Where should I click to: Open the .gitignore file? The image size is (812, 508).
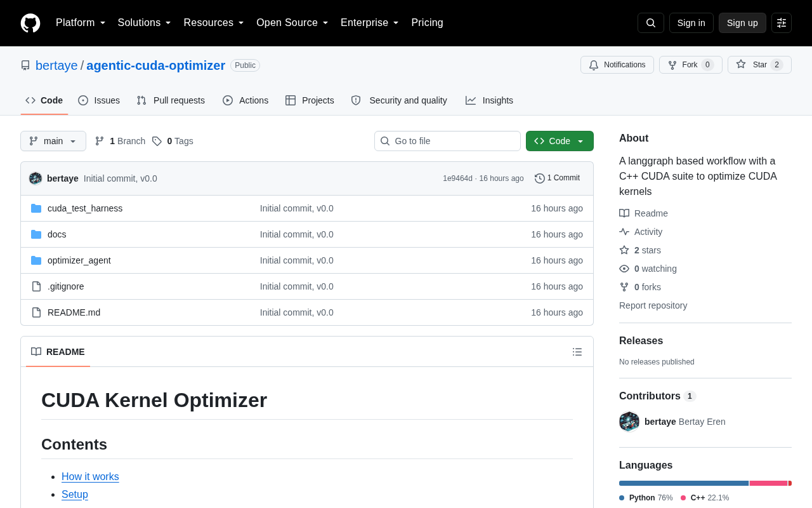66,286
